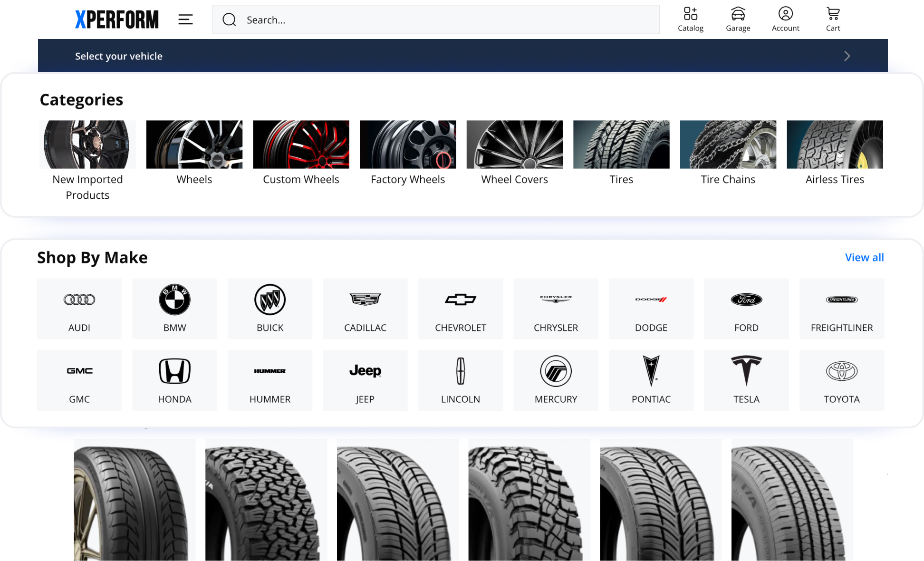Click the Garage icon
The width and height of the screenshot is (924, 561).
738,19
